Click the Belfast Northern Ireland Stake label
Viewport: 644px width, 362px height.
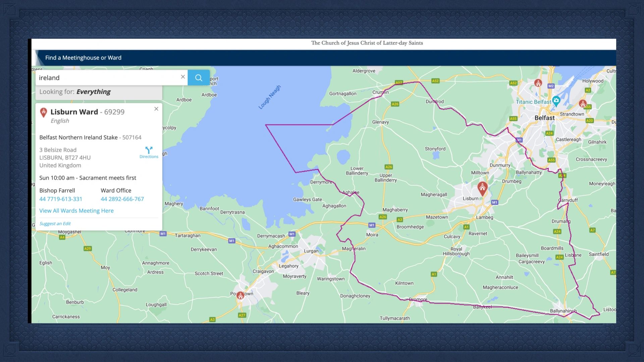(x=79, y=137)
